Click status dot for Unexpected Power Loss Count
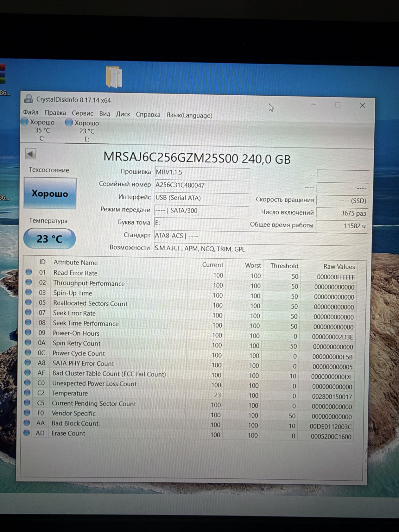 [x=27, y=383]
